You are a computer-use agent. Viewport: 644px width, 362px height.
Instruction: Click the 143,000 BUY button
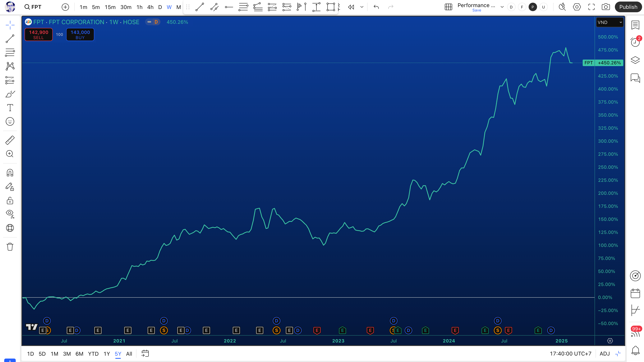coord(80,34)
